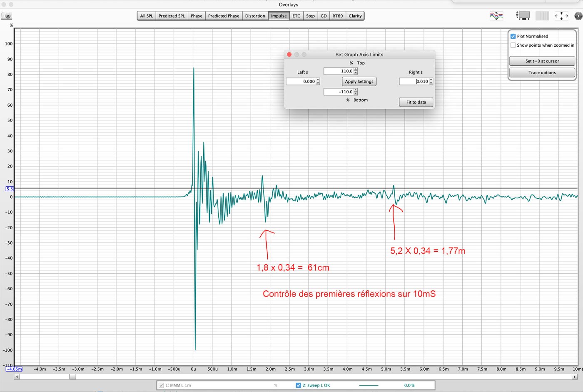This screenshot has width=583, height=392.
Task: Increase the Right s value stepper
Action: [x=431, y=80]
